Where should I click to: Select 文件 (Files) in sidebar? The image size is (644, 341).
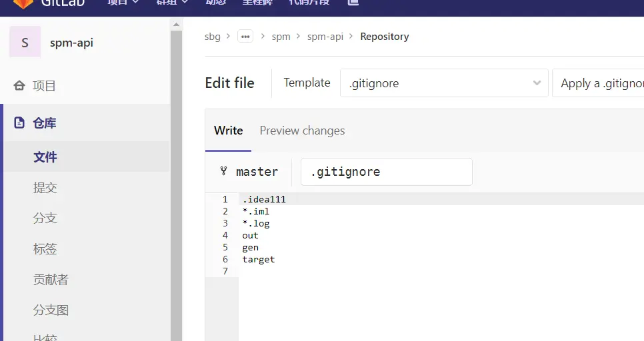(45, 157)
